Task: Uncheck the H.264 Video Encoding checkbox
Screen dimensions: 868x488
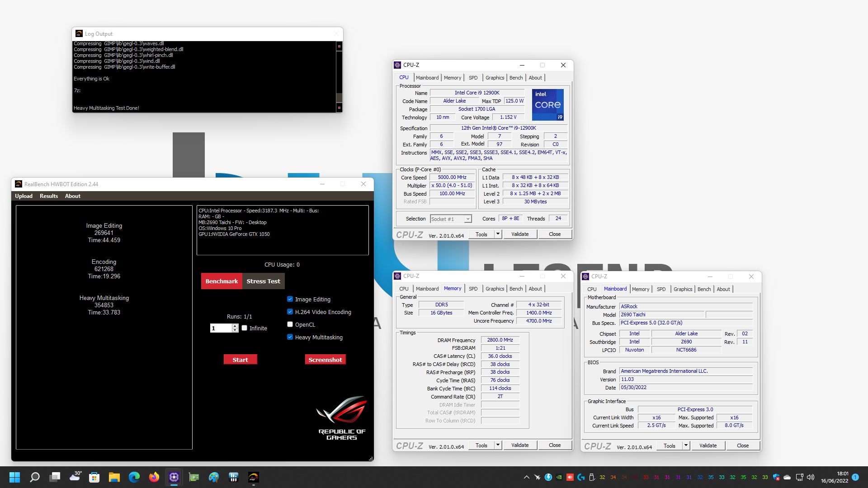Action: click(290, 312)
